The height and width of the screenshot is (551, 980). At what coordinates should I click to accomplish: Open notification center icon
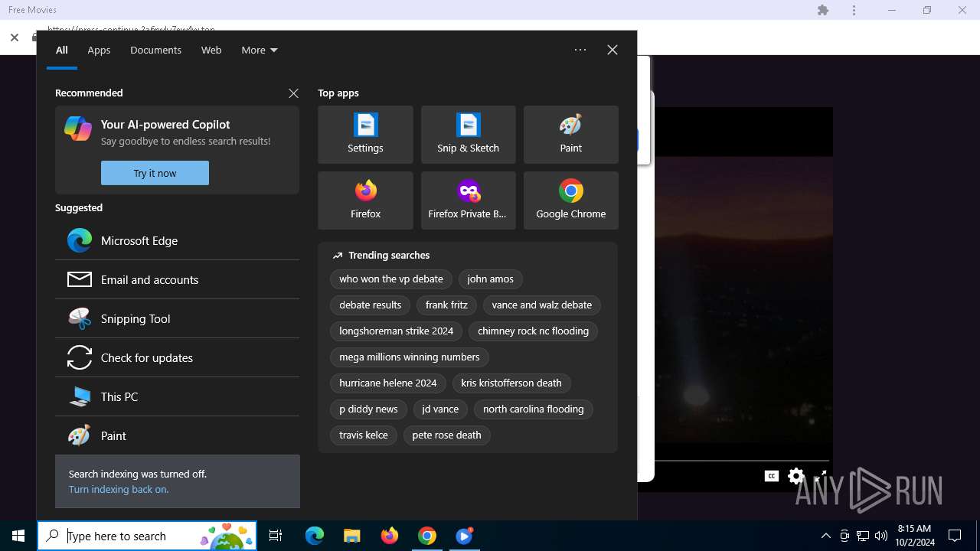955,536
